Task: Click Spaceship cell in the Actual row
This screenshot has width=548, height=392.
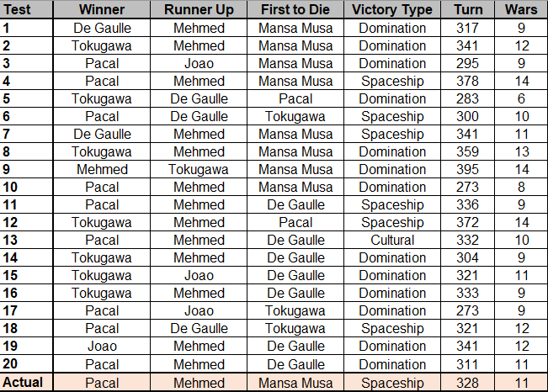Action: (x=392, y=382)
